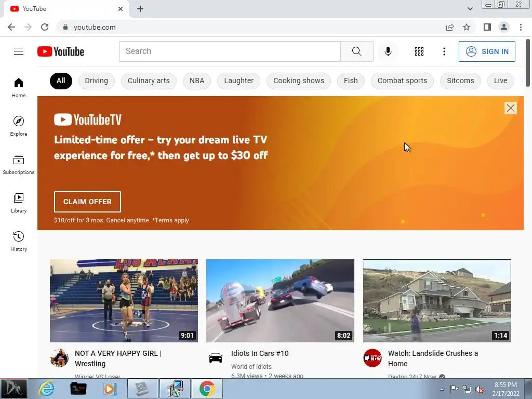Open Watch: Landslide Crushes a Home title
This screenshot has width=532, height=399.
(x=433, y=358)
